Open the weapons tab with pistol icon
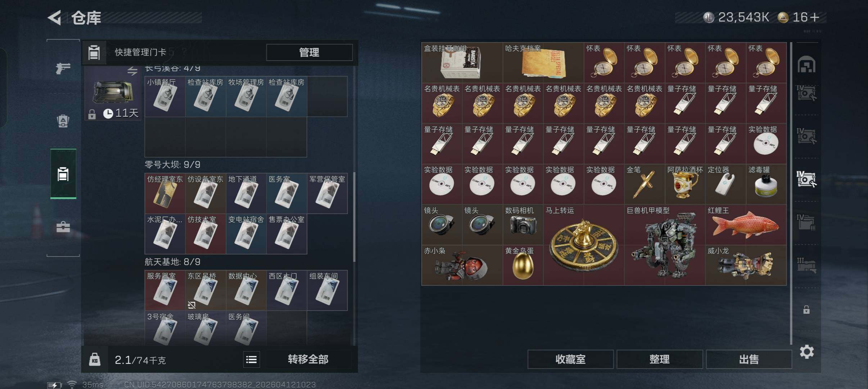This screenshot has height=389, width=868. [63, 68]
